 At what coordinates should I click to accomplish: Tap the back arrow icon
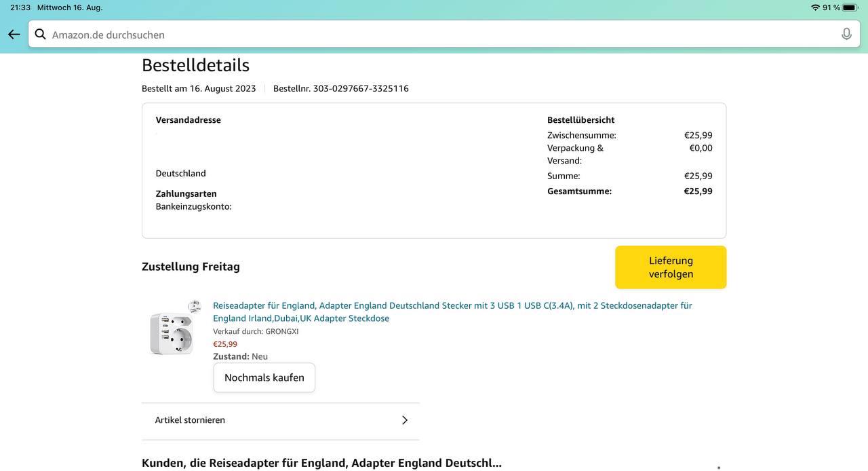pyautogui.click(x=14, y=35)
